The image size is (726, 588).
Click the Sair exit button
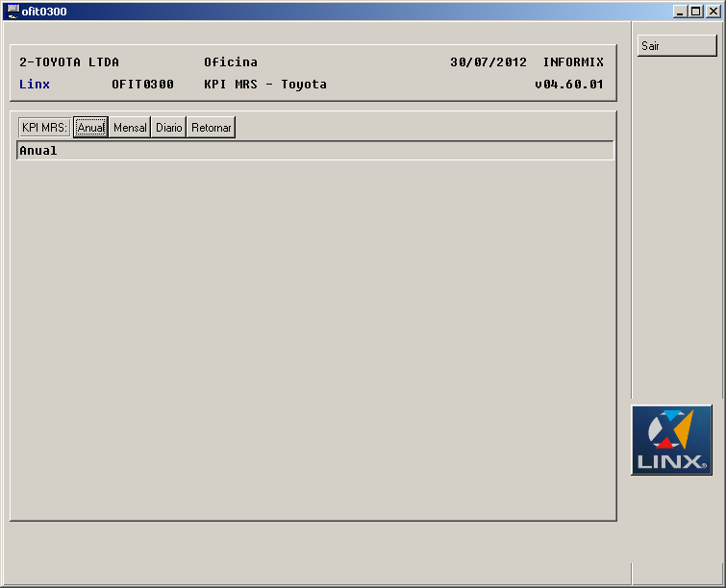[677, 46]
